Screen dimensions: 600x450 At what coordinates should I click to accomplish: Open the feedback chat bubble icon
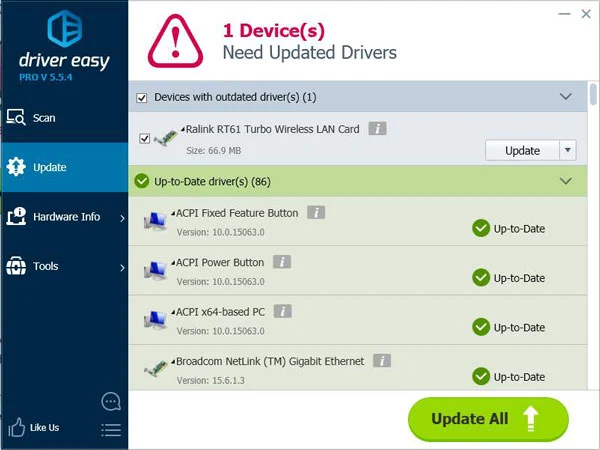click(111, 401)
